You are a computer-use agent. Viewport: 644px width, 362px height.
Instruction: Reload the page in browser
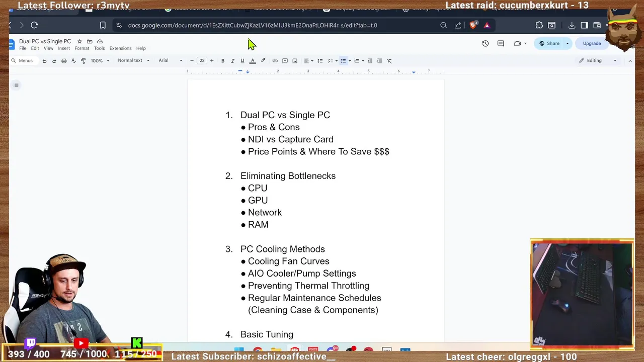34,25
